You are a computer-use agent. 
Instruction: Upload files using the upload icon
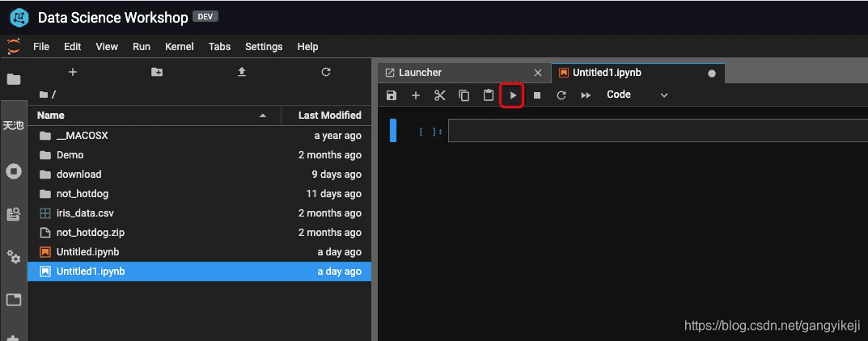click(241, 72)
